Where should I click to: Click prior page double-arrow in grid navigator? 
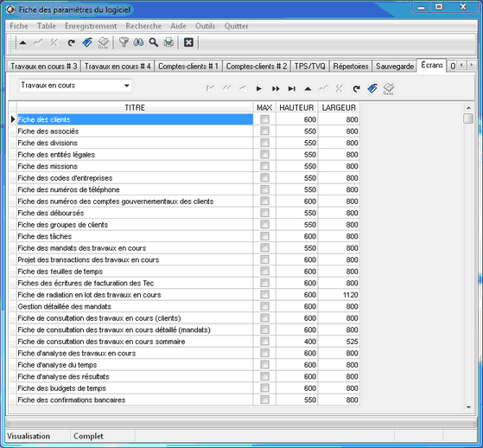point(226,89)
